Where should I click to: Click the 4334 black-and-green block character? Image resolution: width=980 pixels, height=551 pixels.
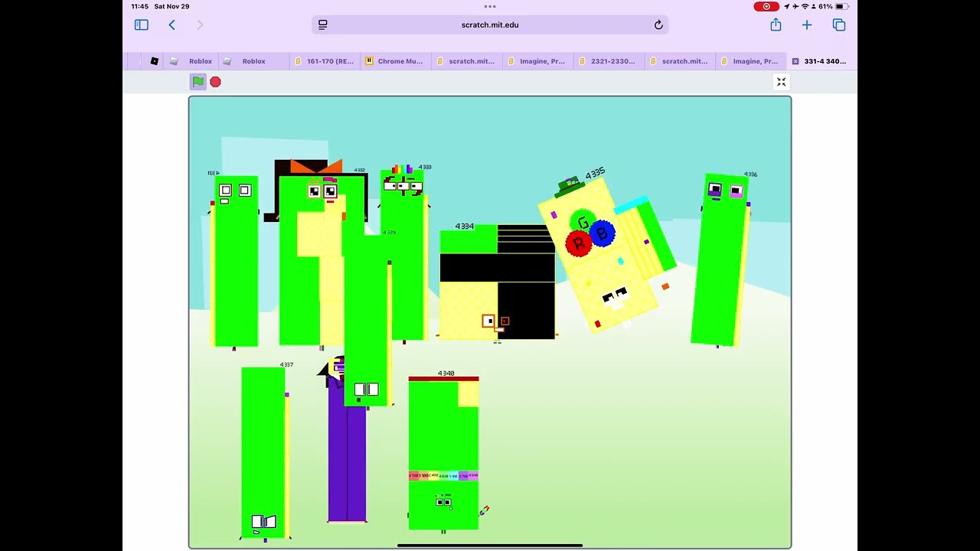pyautogui.click(x=497, y=282)
